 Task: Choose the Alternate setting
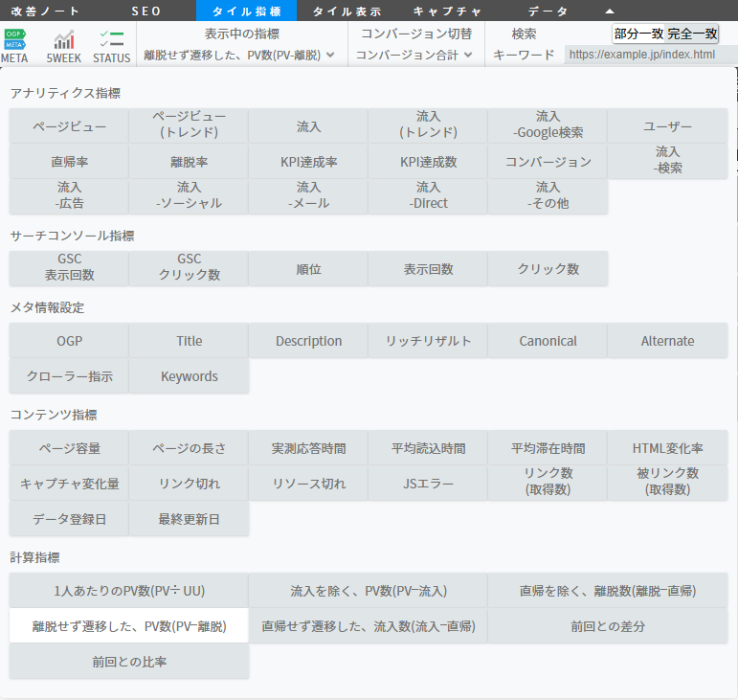point(667,340)
